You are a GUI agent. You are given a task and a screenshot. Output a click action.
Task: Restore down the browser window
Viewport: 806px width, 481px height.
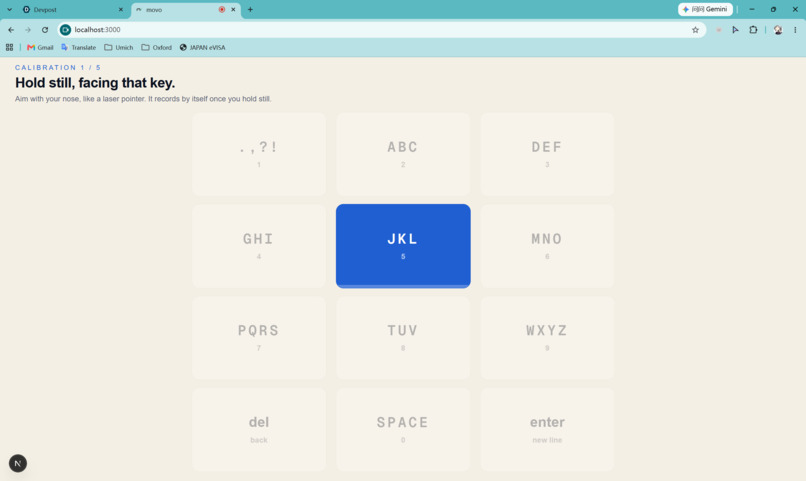coord(773,9)
